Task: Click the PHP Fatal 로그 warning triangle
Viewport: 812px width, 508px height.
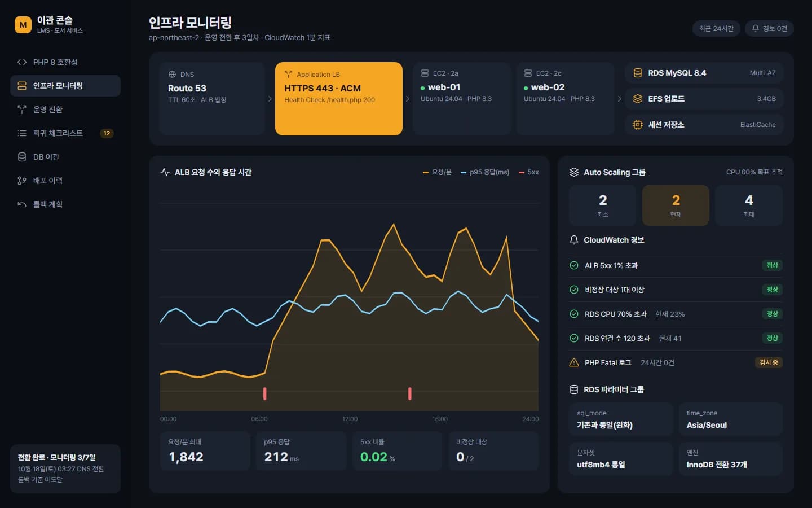Action: click(574, 362)
